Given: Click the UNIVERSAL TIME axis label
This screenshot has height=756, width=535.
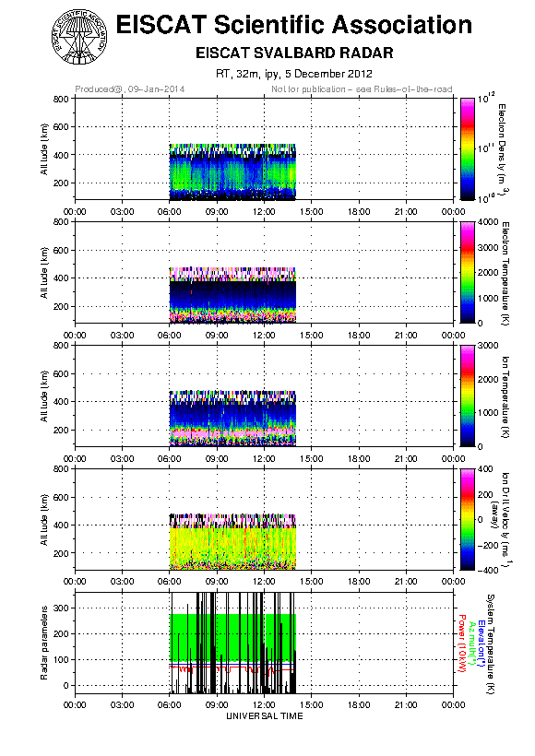Looking at the screenshot, I should (265, 716).
